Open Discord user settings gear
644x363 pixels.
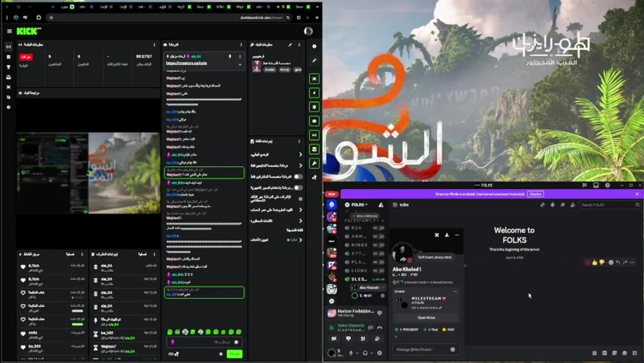[x=379, y=353]
